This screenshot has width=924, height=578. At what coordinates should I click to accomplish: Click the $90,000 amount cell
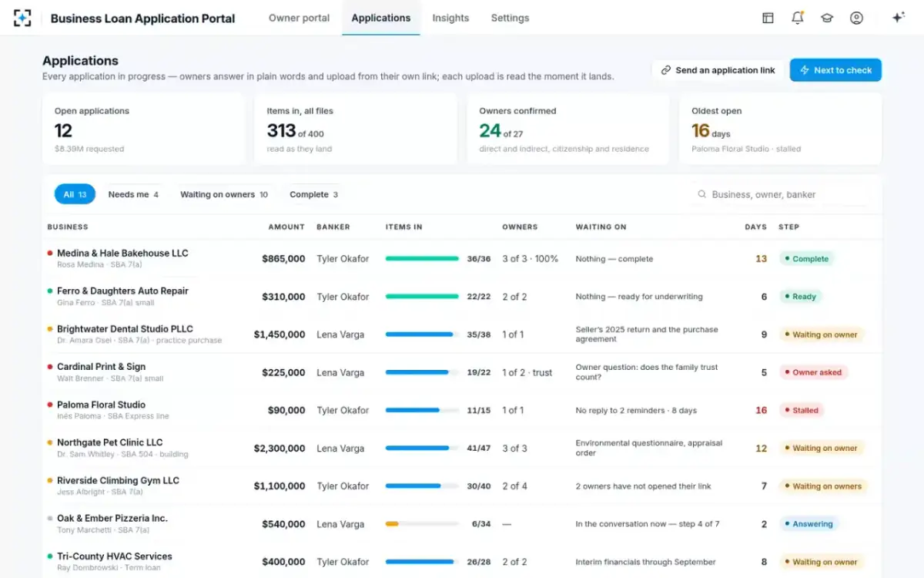pos(286,410)
